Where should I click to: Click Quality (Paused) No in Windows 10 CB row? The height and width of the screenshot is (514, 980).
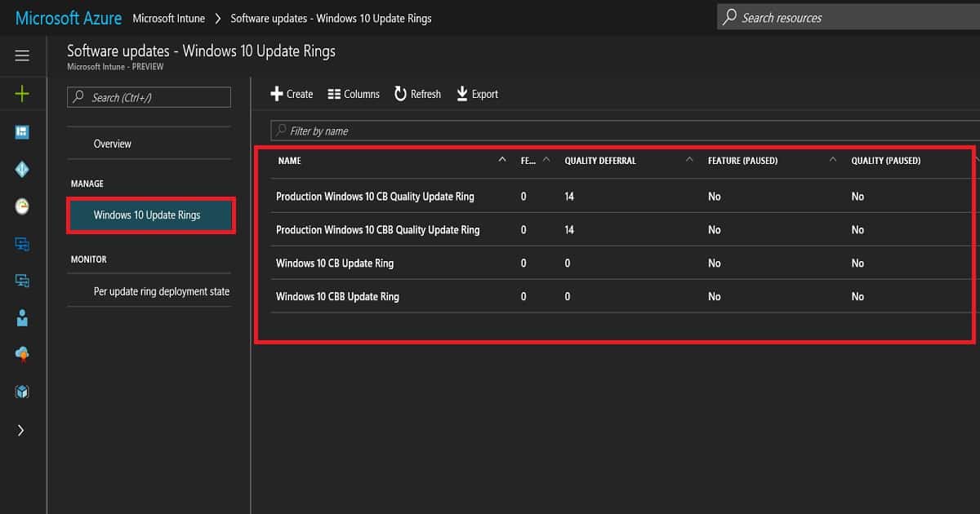(x=857, y=263)
